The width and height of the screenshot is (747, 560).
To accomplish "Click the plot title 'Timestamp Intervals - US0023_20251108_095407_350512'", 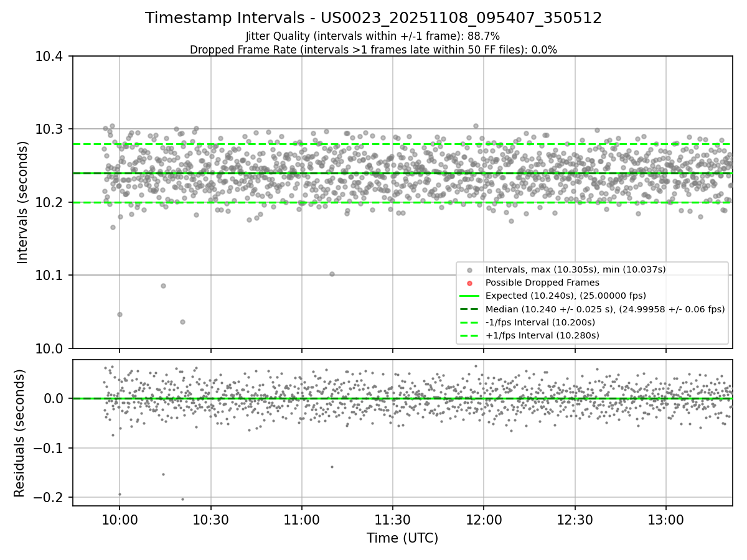I will pos(374,18).
